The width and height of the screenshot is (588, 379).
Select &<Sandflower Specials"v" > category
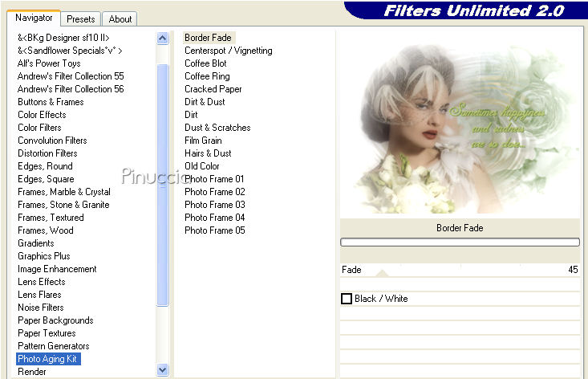click(x=70, y=51)
